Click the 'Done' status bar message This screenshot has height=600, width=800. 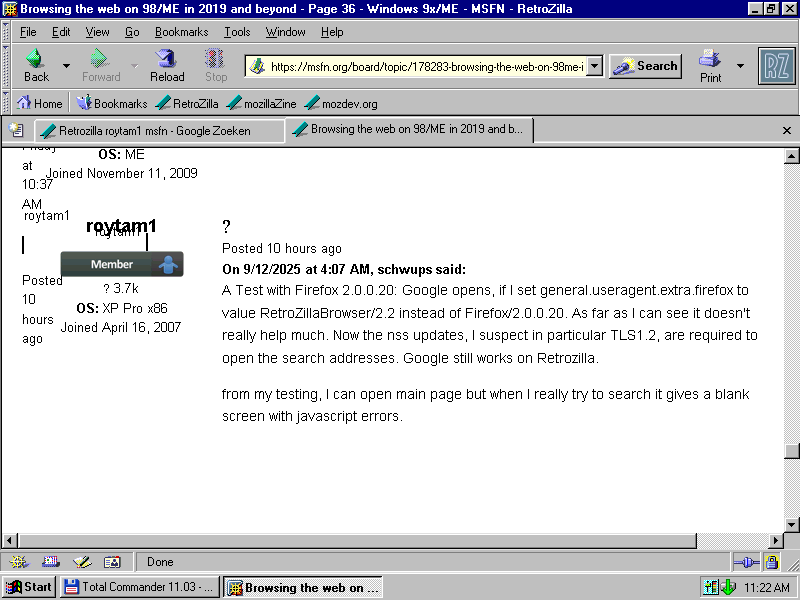[x=160, y=562]
